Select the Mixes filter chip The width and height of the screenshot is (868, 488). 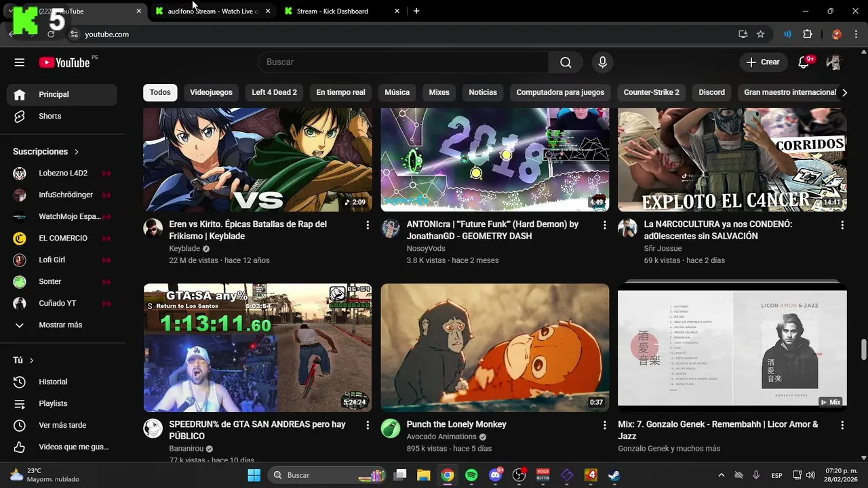(x=439, y=92)
